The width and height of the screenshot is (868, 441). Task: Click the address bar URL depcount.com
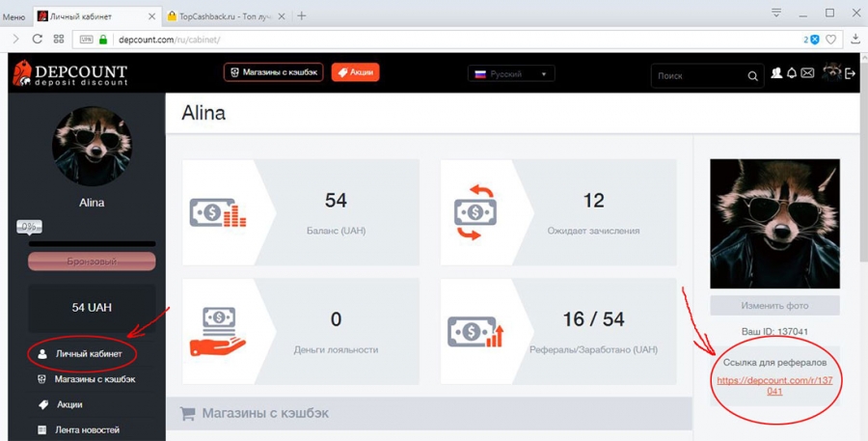pyautogui.click(x=170, y=40)
